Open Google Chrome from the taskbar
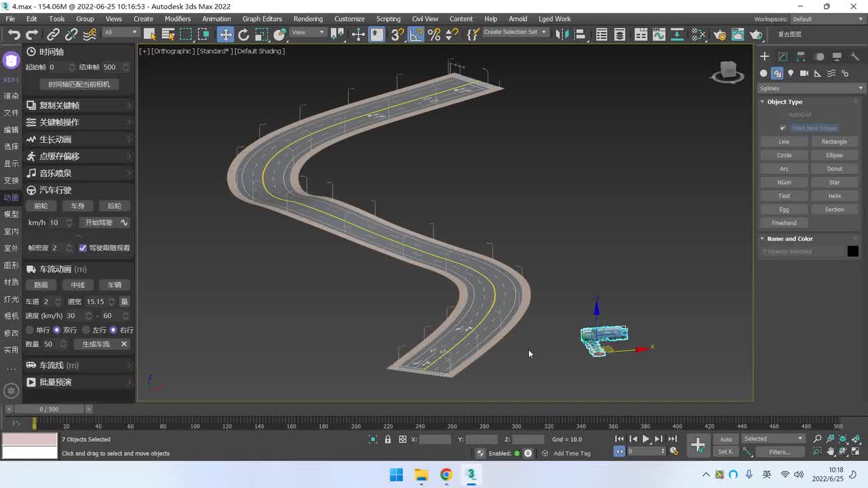868x488 pixels. click(446, 474)
